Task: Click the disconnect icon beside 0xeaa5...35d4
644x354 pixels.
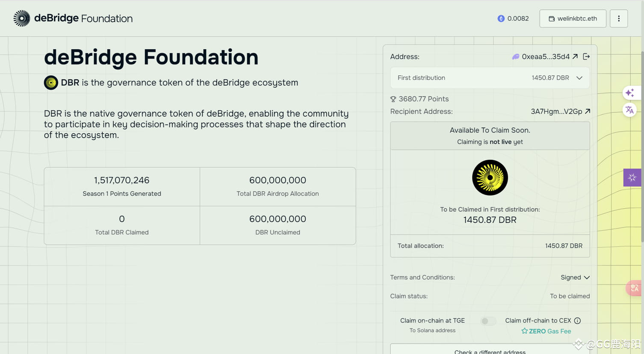Action: pyautogui.click(x=586, y=56)
